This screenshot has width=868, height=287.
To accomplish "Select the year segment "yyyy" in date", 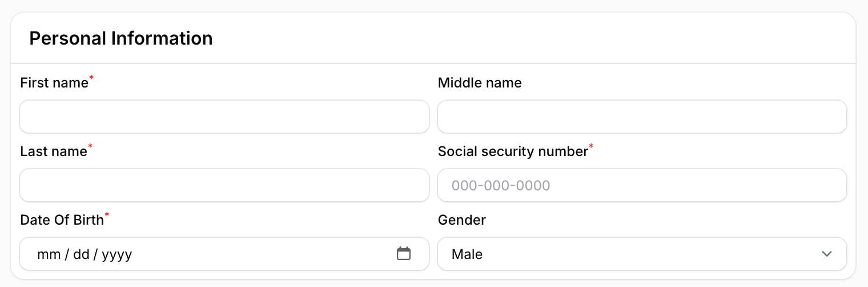I will tap(117, 254).
